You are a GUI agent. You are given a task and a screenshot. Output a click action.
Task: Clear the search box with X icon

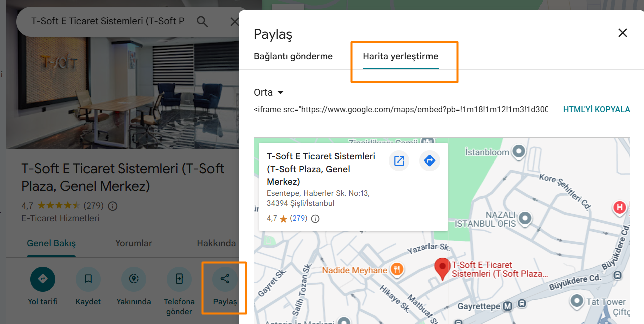[x=234, y=21]
